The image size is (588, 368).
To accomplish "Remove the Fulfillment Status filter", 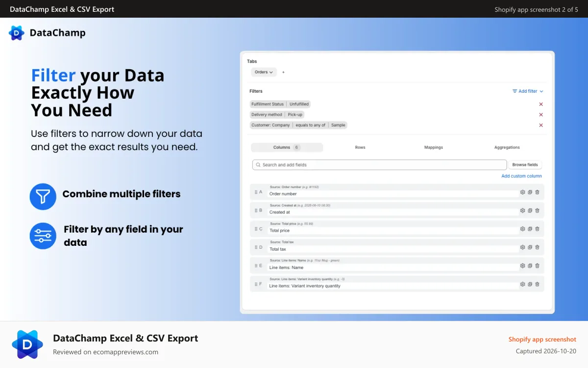I will click(x=541, y=104).
